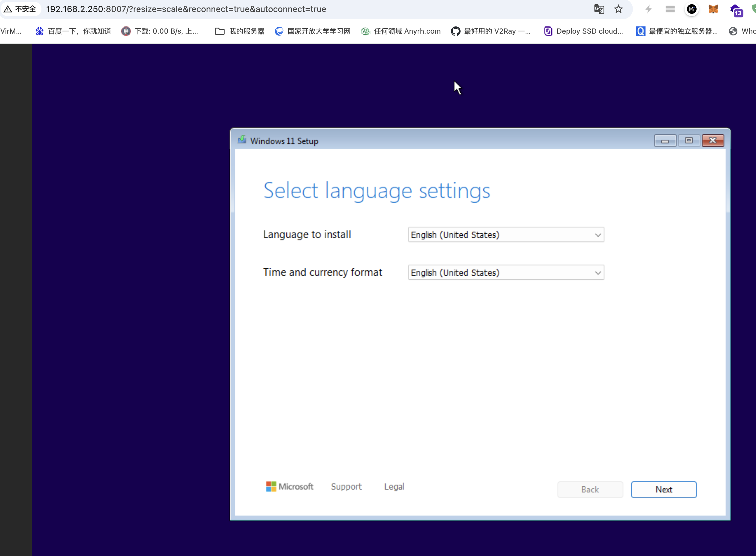
Task: Expand the Language to install dropdown
Action: [506, 234]
